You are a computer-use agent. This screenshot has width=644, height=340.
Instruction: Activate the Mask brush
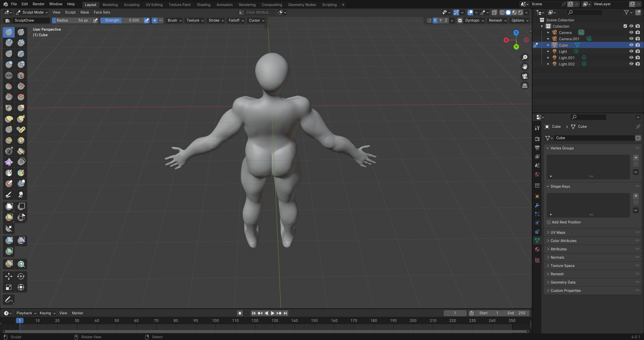click(x=9, y=173)
